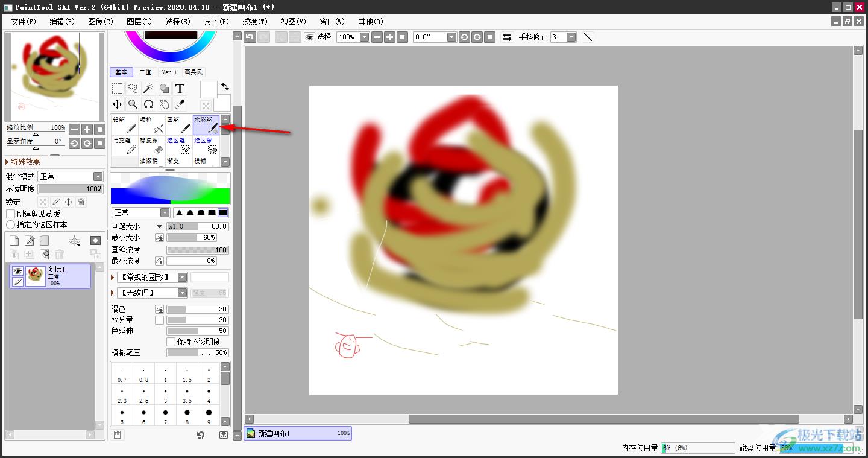868x458 pixels.
Task: Reset rotation in top toolbar
Action: coord(490,37)
